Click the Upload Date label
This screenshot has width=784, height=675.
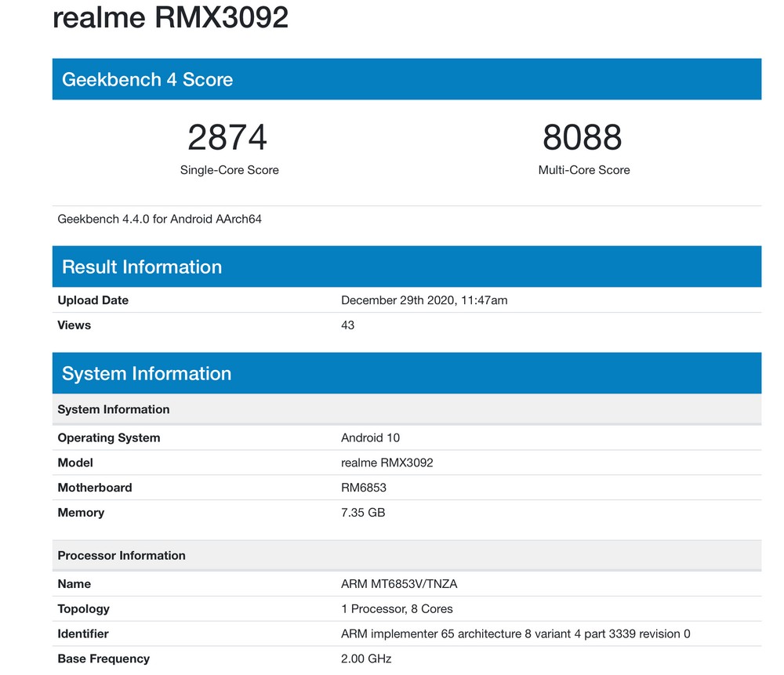pyautogui.click(x=93, y=300)
